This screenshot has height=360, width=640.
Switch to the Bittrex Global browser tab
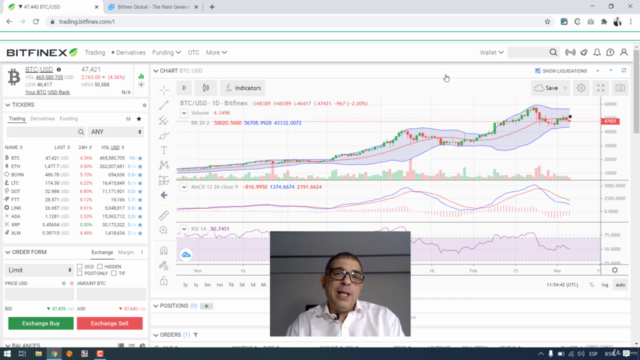153,7
